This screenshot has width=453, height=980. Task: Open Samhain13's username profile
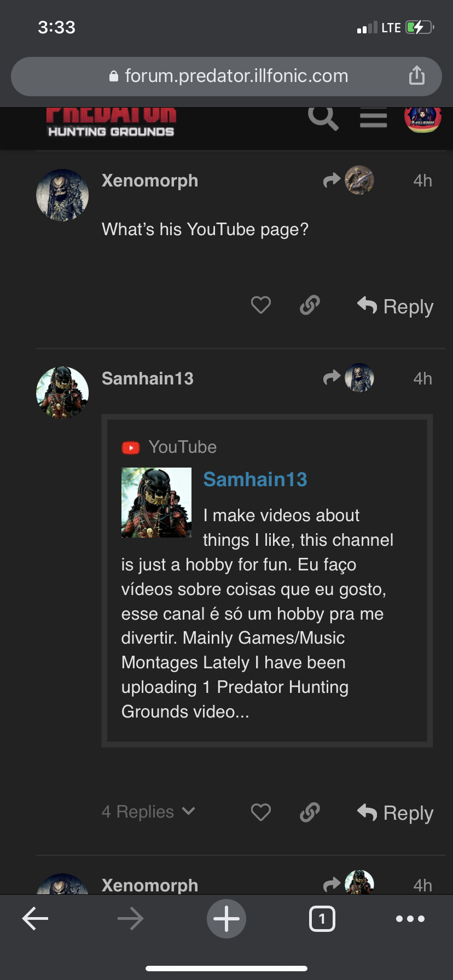point(148,378)
